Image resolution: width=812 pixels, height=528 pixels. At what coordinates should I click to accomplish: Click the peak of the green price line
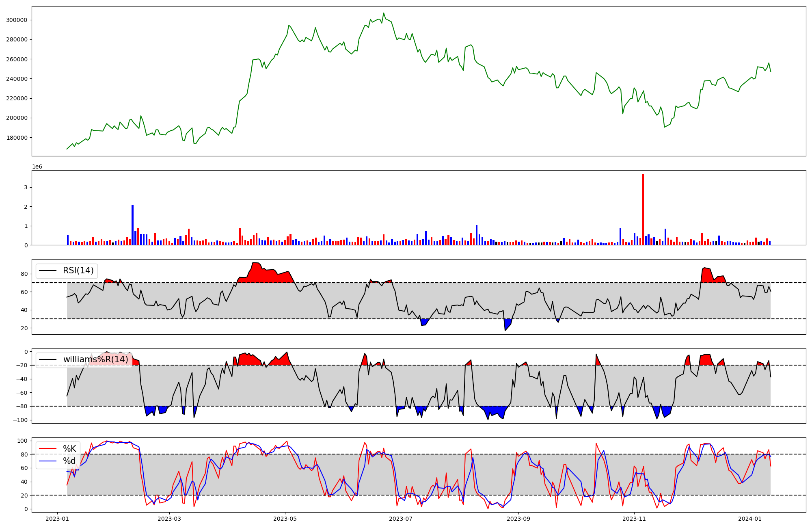click(x=384, y=13)
